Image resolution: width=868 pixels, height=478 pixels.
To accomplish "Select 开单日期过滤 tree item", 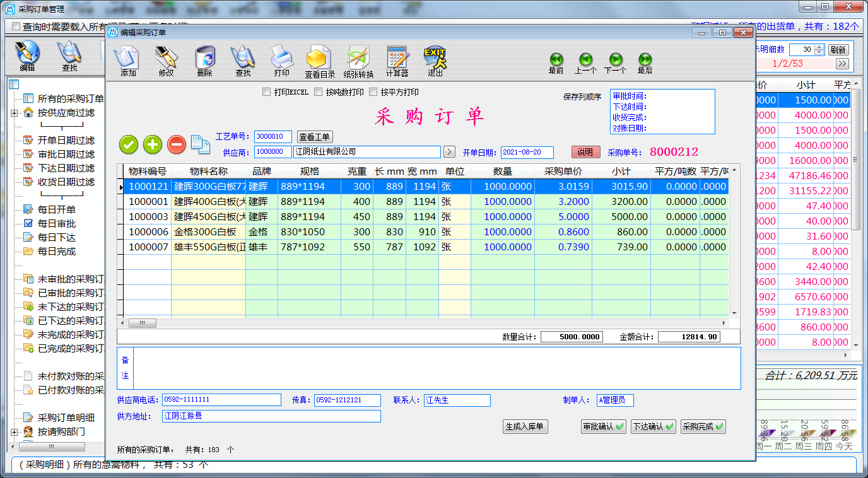I will point(66,140).
